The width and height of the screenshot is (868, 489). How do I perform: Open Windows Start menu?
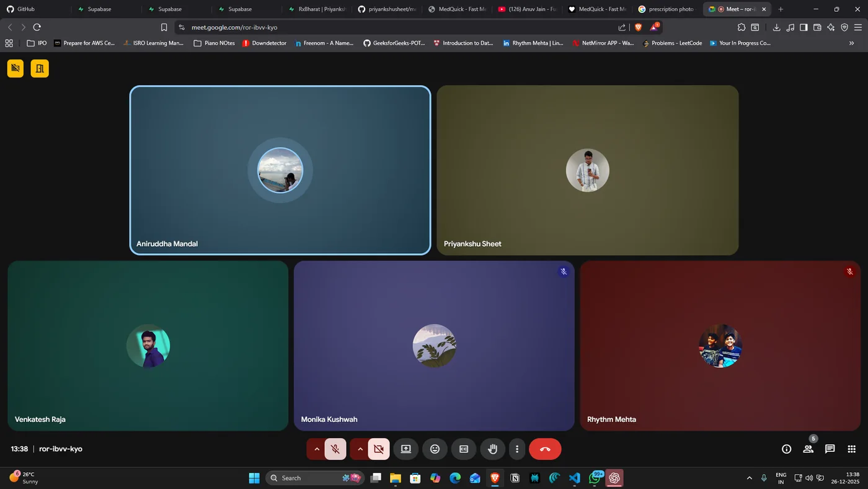click(x=254, y=478)
